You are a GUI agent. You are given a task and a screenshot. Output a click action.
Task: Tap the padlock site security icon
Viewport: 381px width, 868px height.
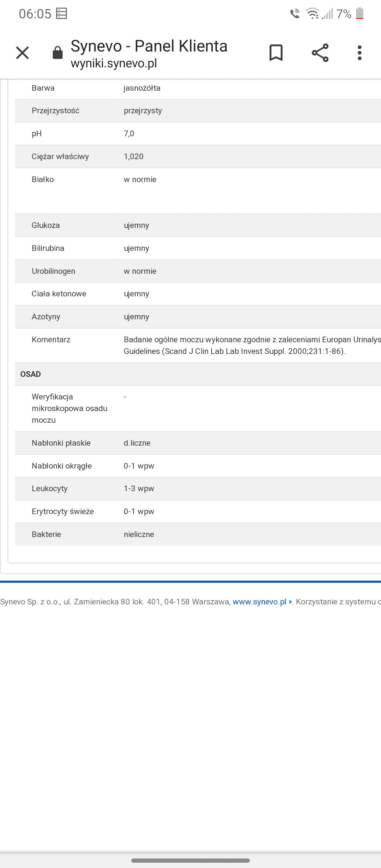[x=58, y=53]
